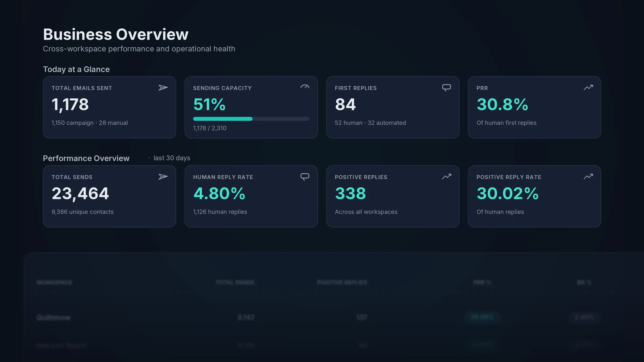644x362 pixels.
Task: Click the 'Performance Overview' heading
Action: pos(86,158)
